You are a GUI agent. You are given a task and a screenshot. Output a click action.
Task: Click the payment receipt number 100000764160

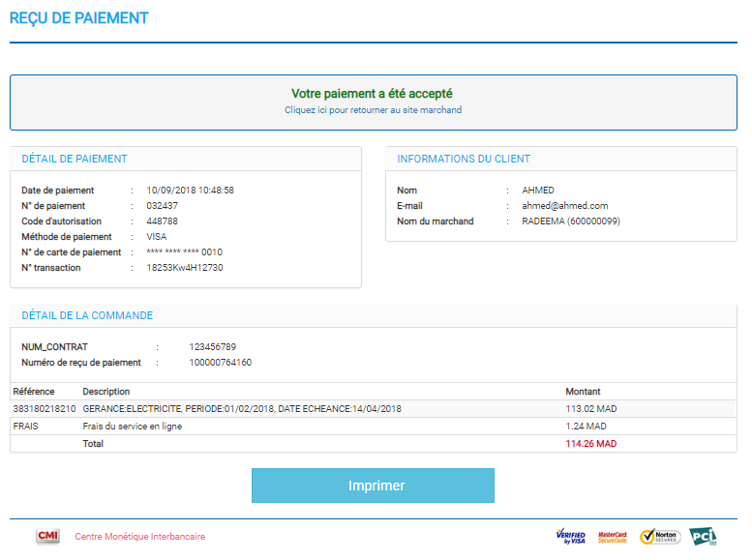coord(221,363)
